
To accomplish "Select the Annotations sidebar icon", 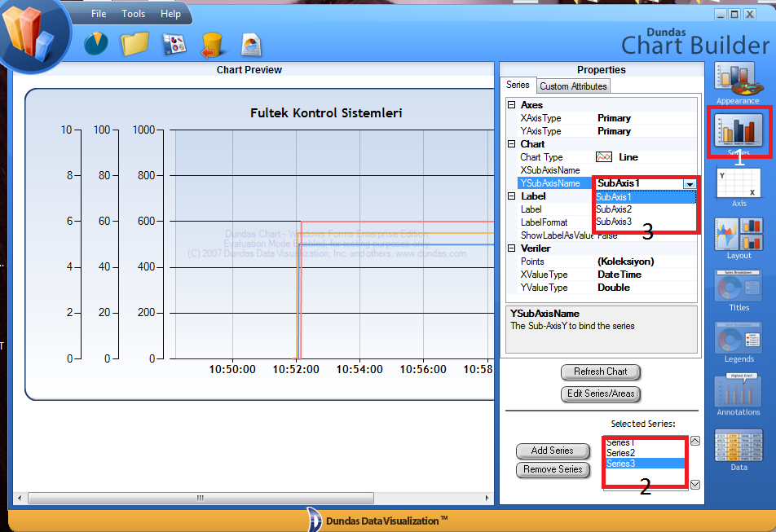I will click(x=739, y=392).
